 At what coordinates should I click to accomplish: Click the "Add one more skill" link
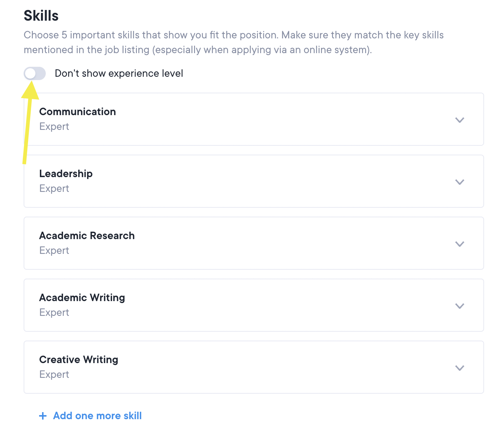[97, 416]
